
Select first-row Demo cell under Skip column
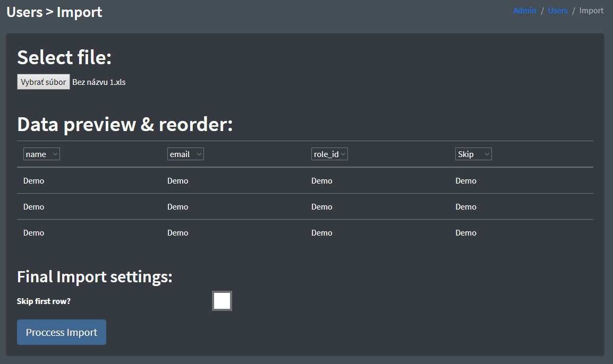[466, 181]
